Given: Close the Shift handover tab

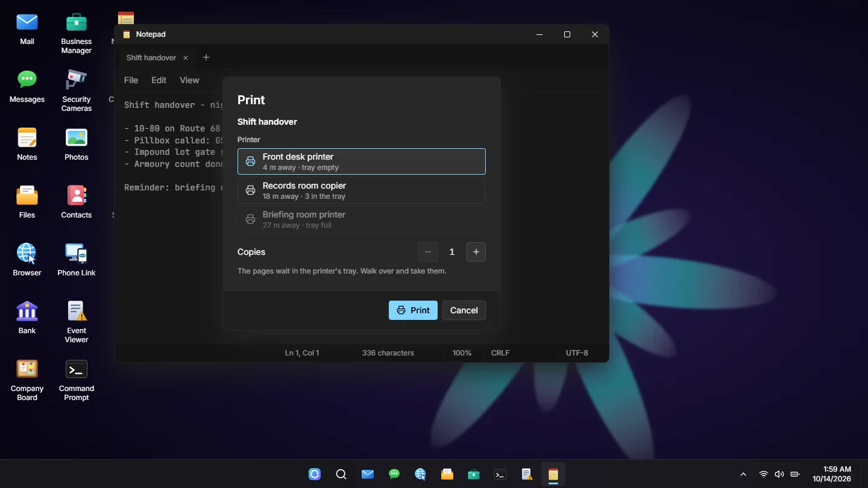Looking at the screenshot, I should point(186,58).
